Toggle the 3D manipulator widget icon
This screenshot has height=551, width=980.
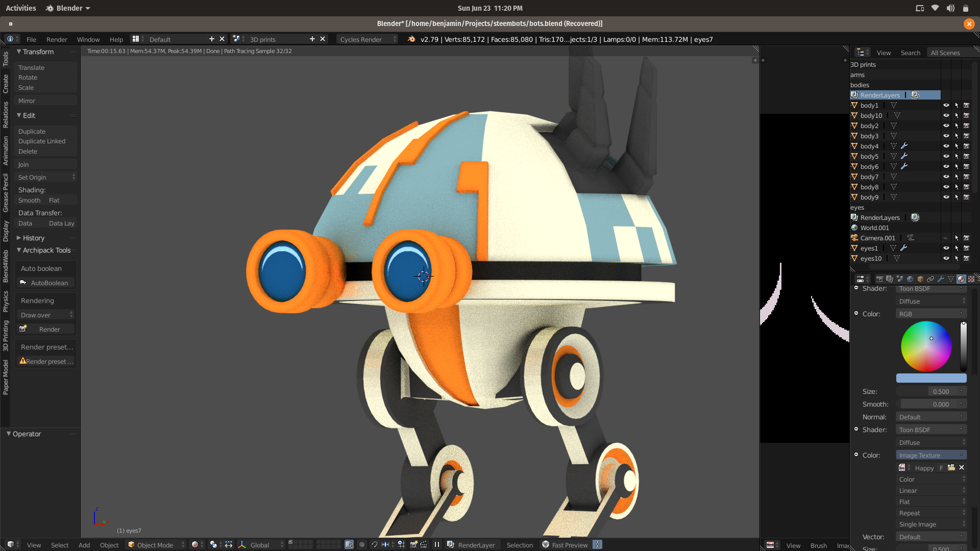coord(242,545)
